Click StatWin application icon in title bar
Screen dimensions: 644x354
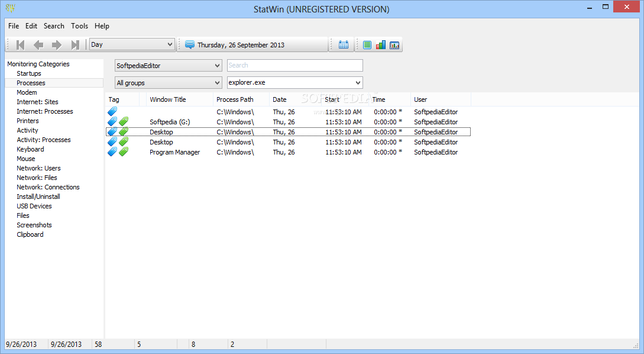(11, 8)
